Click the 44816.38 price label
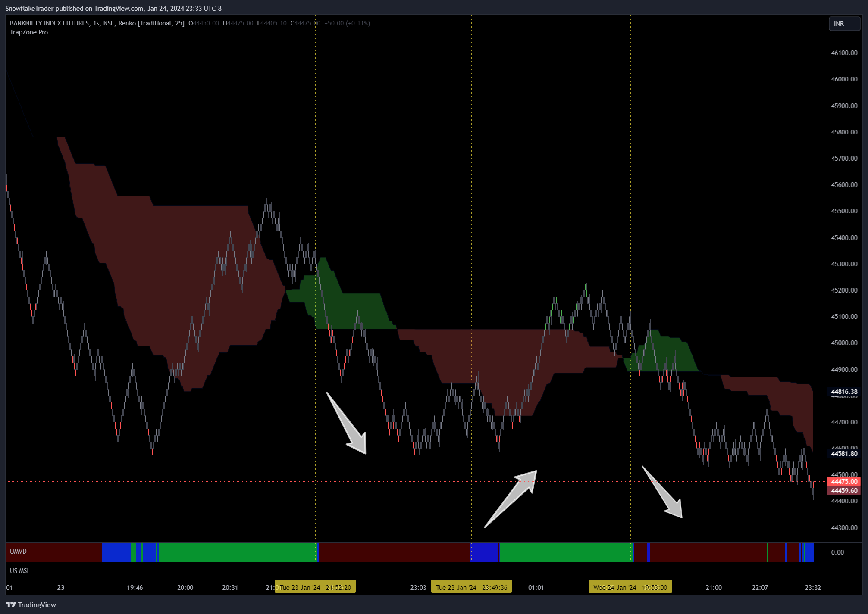 844,392
